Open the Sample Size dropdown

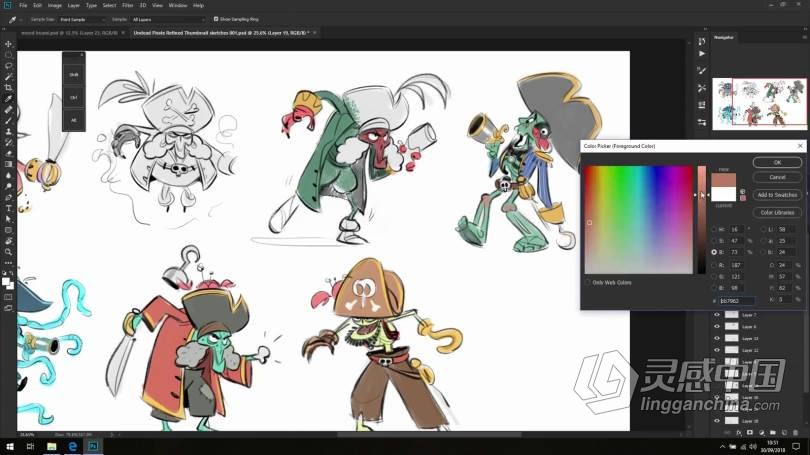(83, 20)
